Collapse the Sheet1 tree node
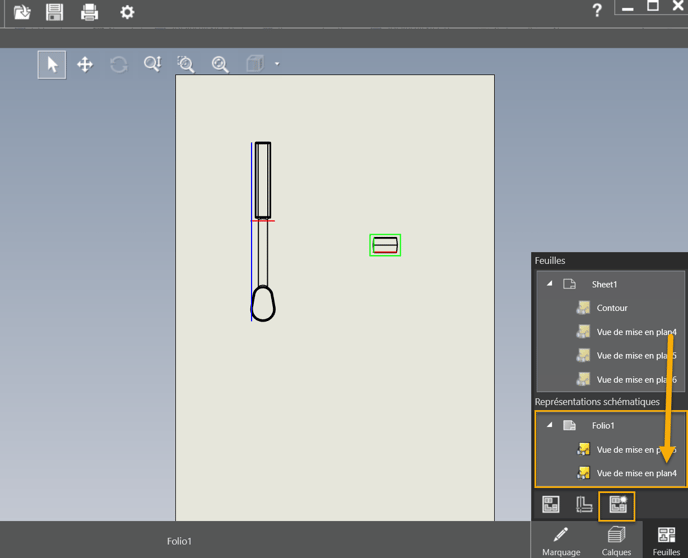This screenshot has width=688, height=558. tap(549, 284)
